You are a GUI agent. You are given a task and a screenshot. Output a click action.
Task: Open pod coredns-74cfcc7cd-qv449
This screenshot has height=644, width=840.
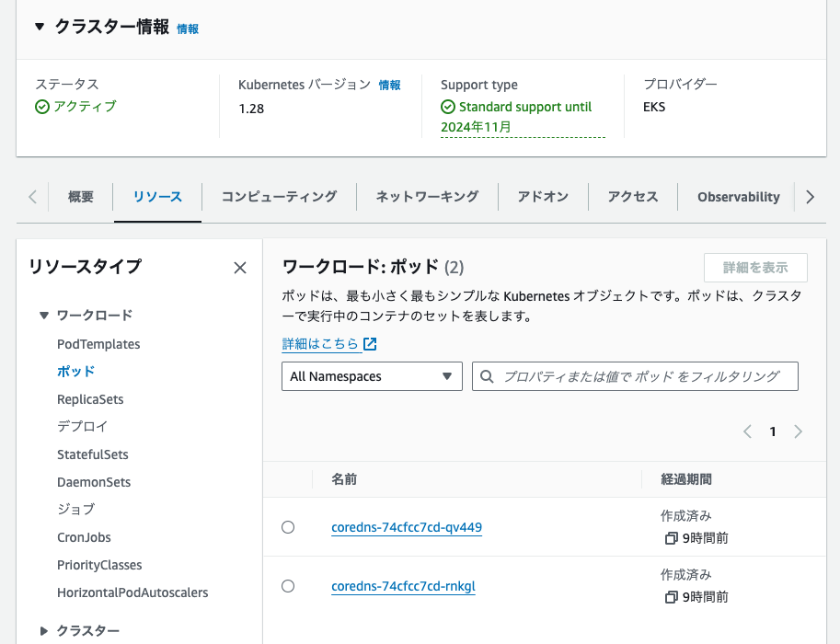pos(407,527)
